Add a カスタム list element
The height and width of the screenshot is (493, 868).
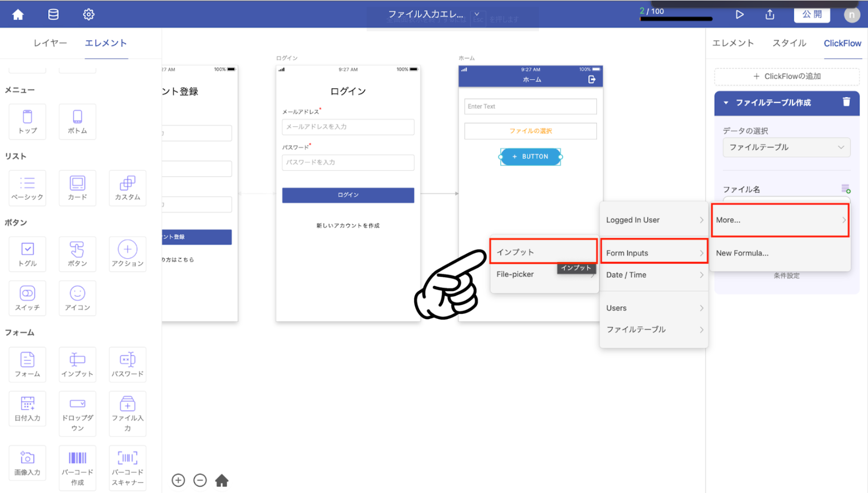(127, 188)
